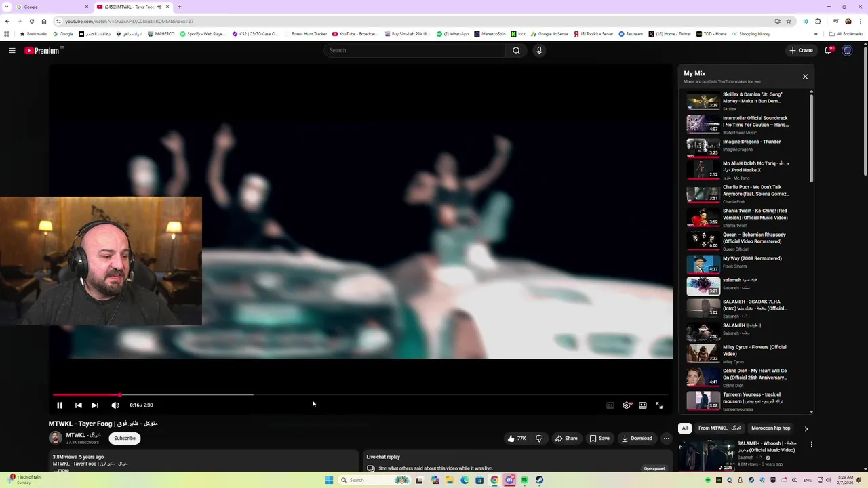Show more filter chips arrow
Image resolution: width=868 pixels, height=488 pixels.
(x=806, y=428)
